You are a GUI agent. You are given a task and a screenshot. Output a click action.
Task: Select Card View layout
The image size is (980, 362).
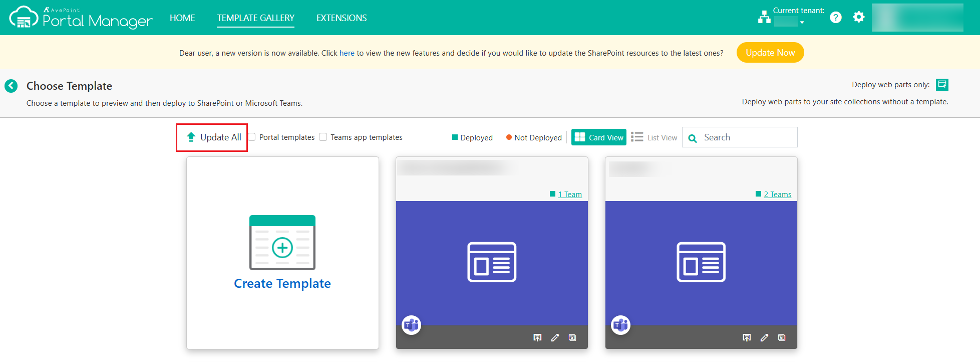[599, 137]
